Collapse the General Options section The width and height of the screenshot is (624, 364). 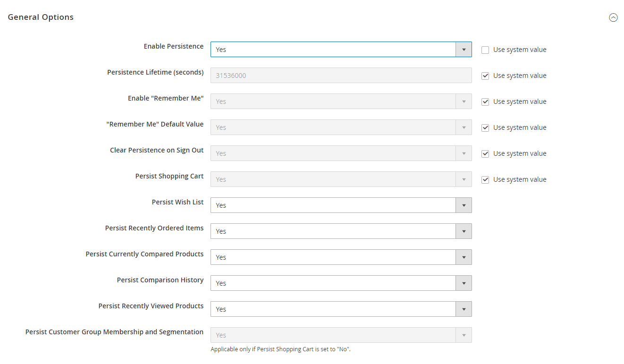(x=613, y=17)
